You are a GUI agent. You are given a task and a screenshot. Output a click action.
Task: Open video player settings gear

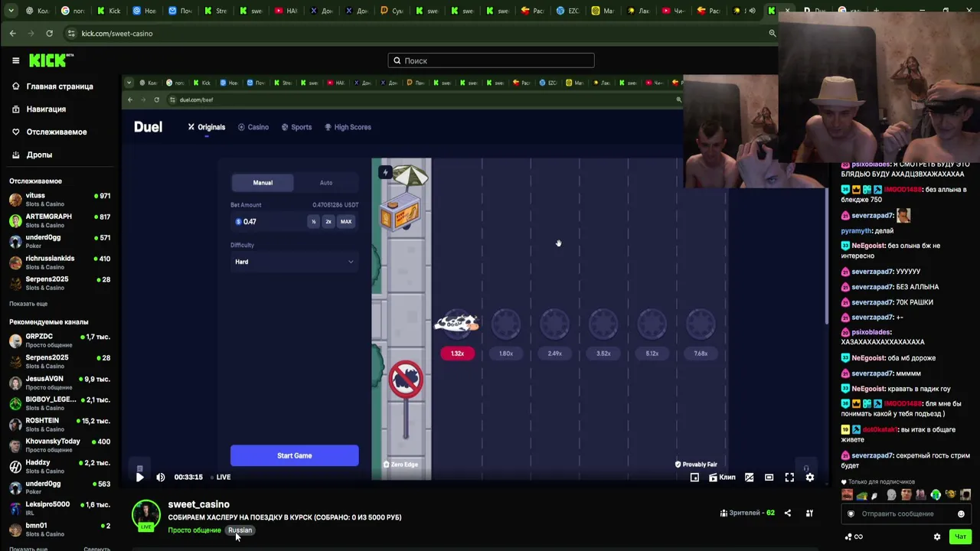click(809, 478)
